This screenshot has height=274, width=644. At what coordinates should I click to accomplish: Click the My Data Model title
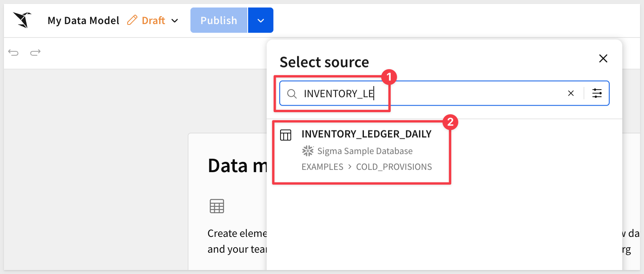click(83, 21)
